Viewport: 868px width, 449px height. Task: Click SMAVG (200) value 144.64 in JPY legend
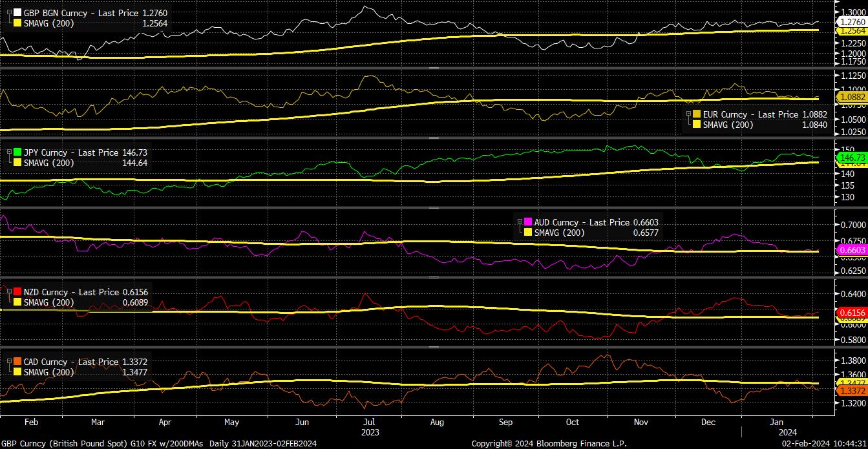pos(136,163)
